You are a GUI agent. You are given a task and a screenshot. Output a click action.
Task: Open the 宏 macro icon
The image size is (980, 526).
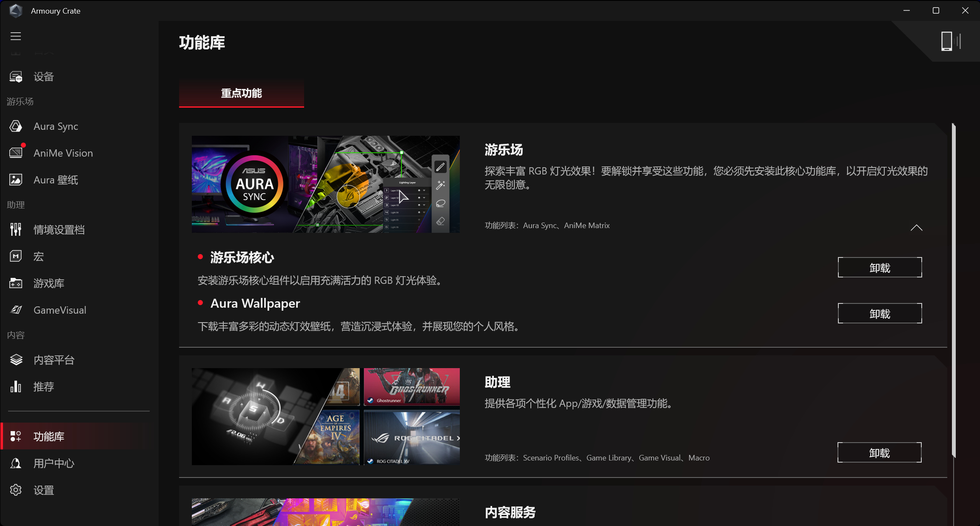[16, 256]
